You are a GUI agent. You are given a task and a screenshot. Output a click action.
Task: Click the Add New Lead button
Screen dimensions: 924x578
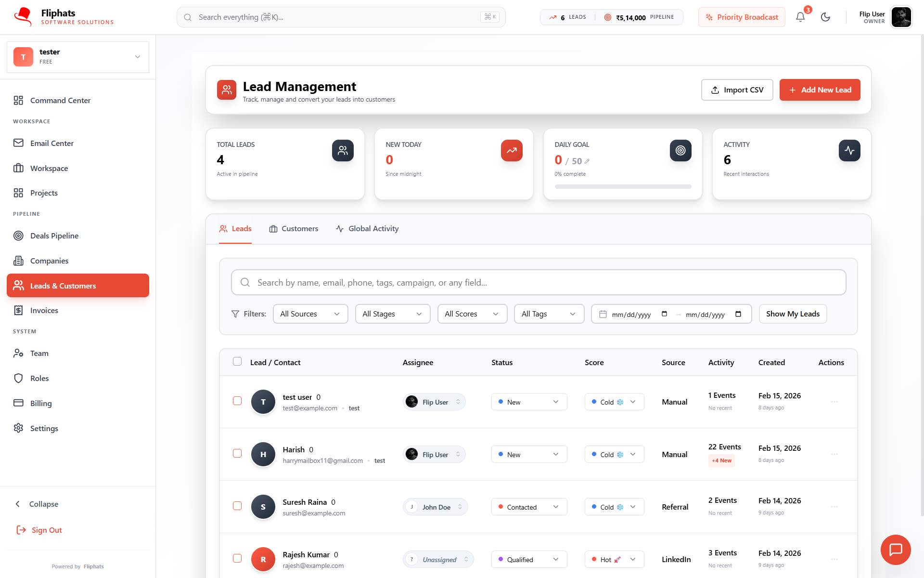click(x=820, y=90)
